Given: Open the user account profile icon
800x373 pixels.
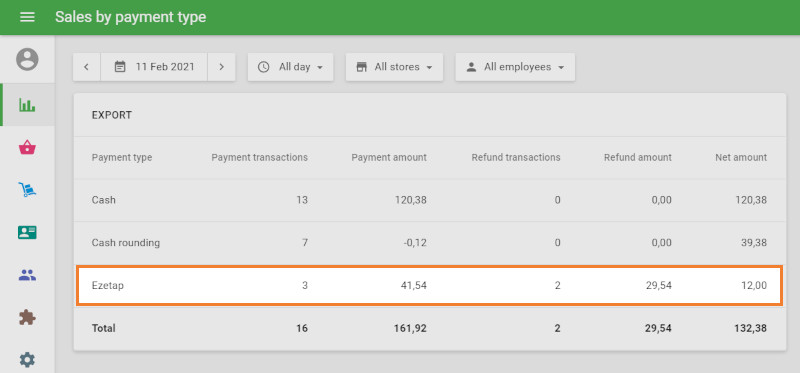Looking at the screenshot, I should [27, 59].
